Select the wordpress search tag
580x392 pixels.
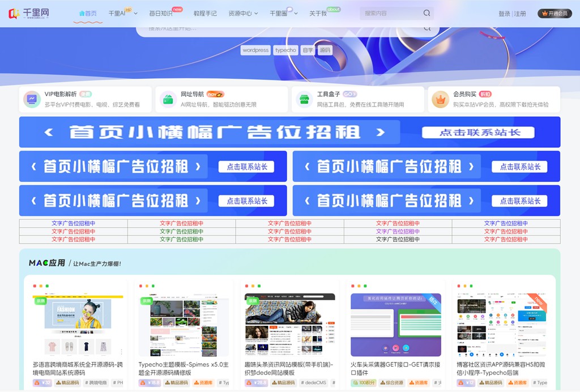click(255, 50)
